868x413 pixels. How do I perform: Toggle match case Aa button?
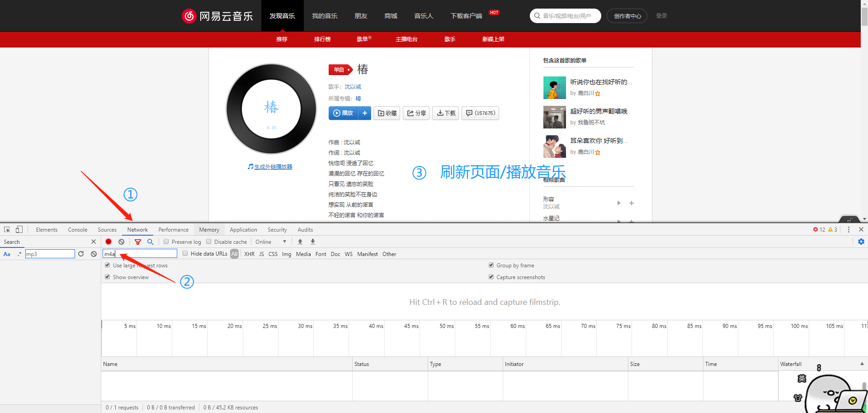(7, 254)
